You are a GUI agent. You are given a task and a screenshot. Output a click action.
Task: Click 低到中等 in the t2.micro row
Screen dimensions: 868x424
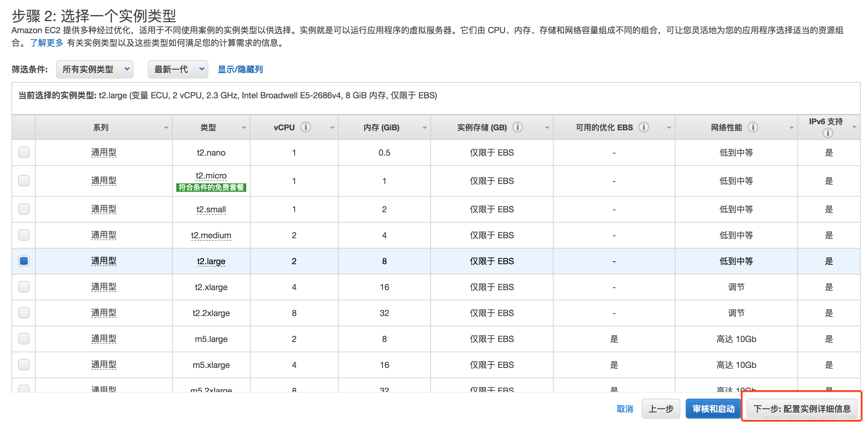tap(736, 181)
